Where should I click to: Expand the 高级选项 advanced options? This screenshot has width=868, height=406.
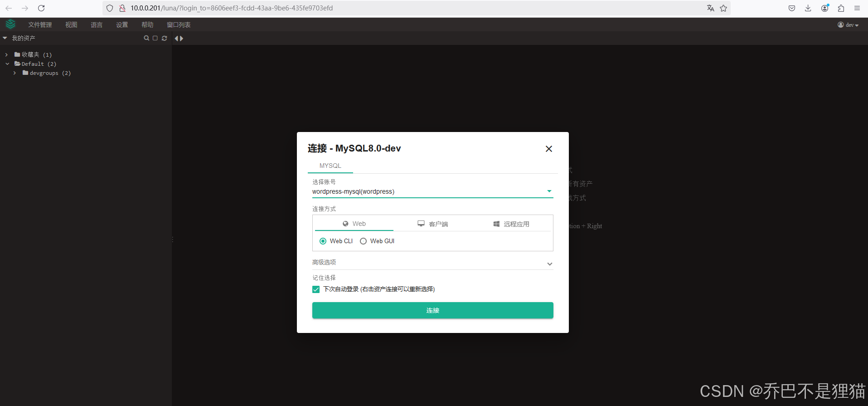432,263
